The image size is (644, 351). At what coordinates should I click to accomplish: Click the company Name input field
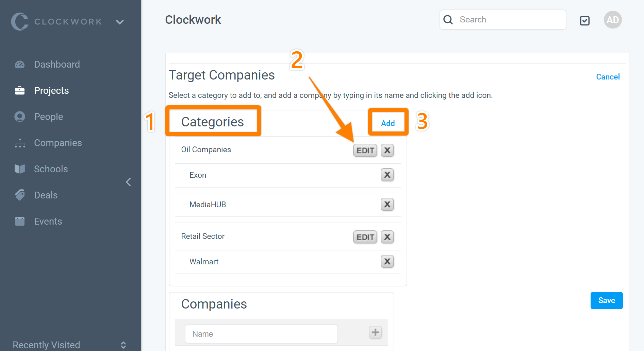(261, 334)
